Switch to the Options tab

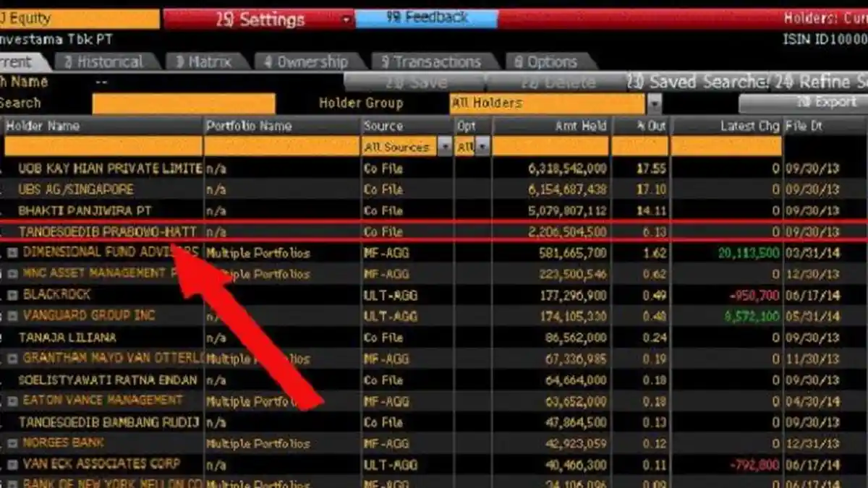coord(551,62)
